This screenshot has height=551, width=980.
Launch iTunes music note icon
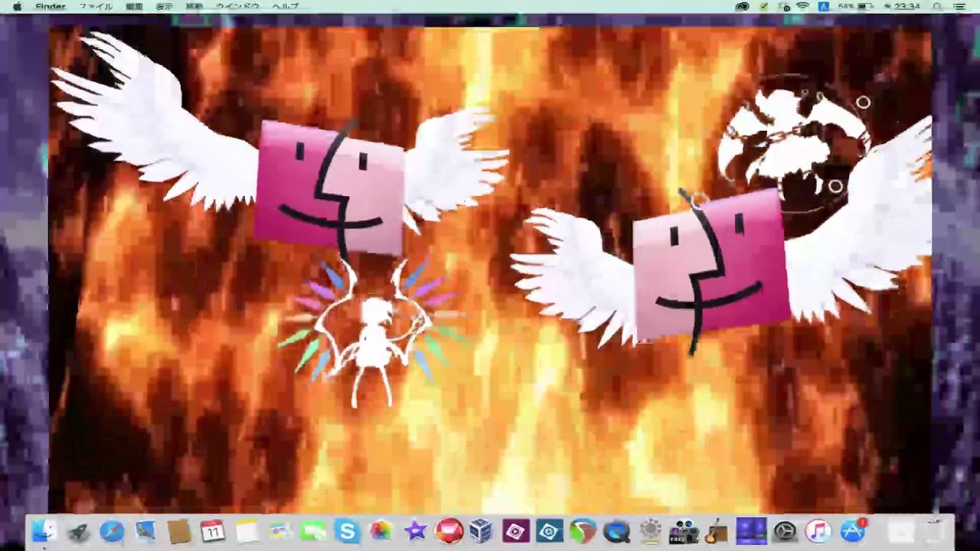point(818,531)
